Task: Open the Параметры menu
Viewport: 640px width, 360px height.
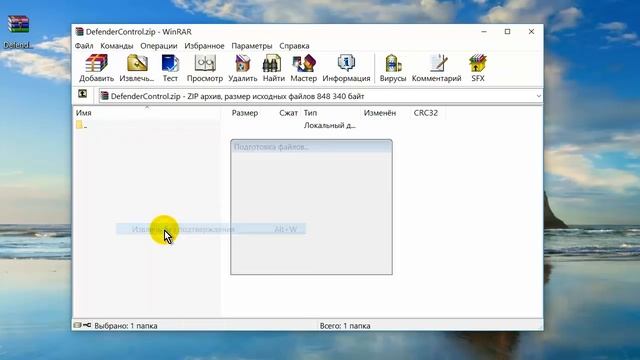Action: tap(252, 46)
